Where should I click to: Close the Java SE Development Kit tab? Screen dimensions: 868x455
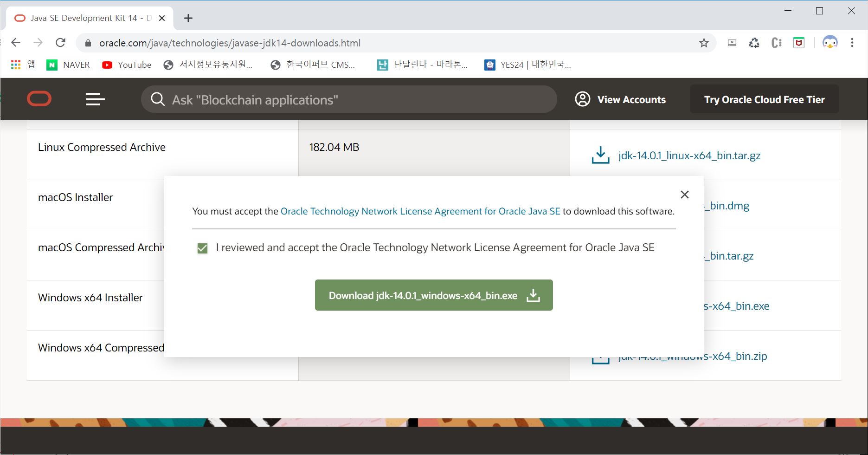[x=162, y=18]
